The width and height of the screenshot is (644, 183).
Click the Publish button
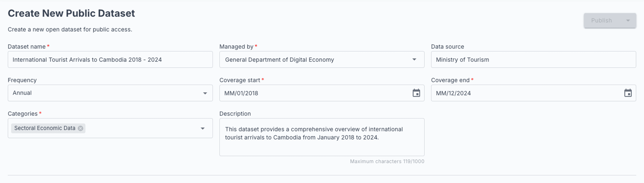coord(601,21)
